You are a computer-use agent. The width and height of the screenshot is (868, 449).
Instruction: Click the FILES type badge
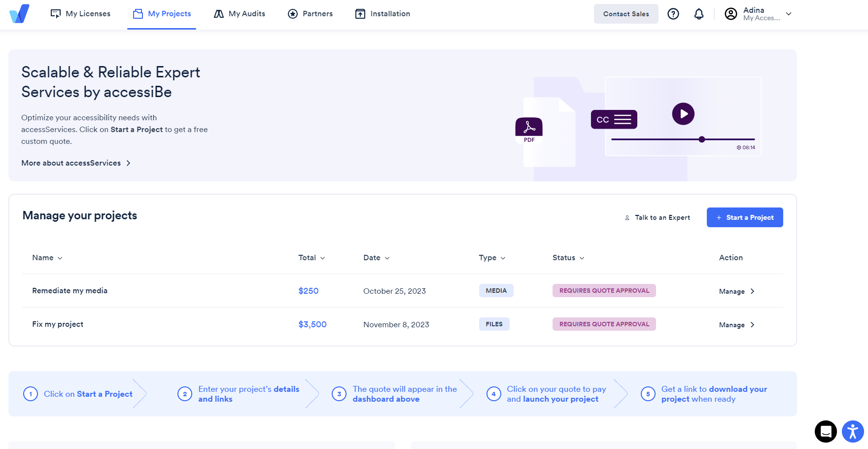coord(494,324)
